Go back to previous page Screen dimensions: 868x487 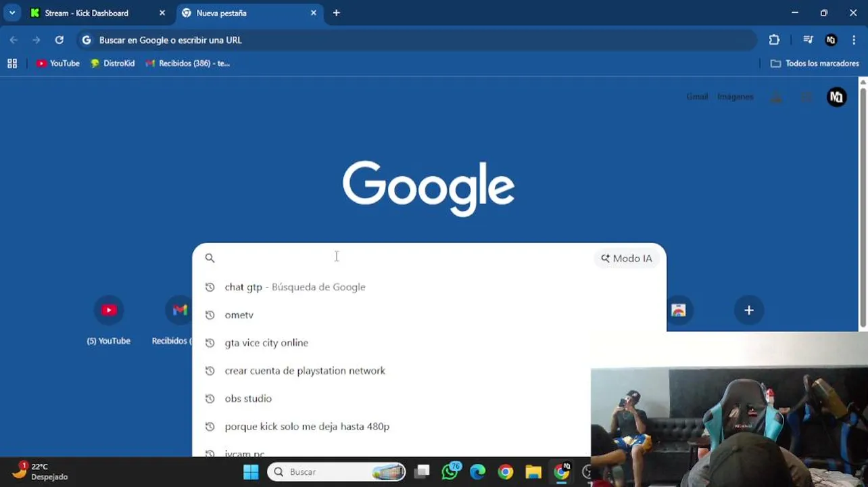[x=14, y=40]
